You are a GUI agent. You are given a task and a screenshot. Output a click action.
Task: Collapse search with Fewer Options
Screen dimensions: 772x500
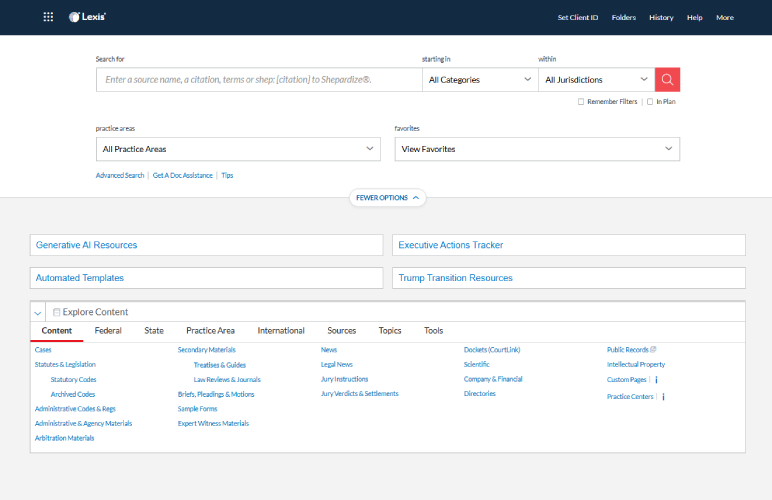click(x=387, y=198)
